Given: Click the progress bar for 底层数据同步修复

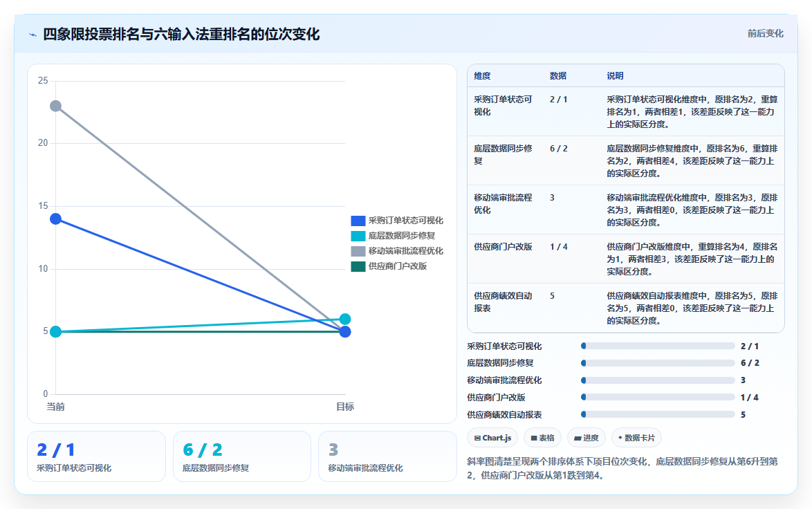Looking at the screenshot, I should [x=658, y=363].
